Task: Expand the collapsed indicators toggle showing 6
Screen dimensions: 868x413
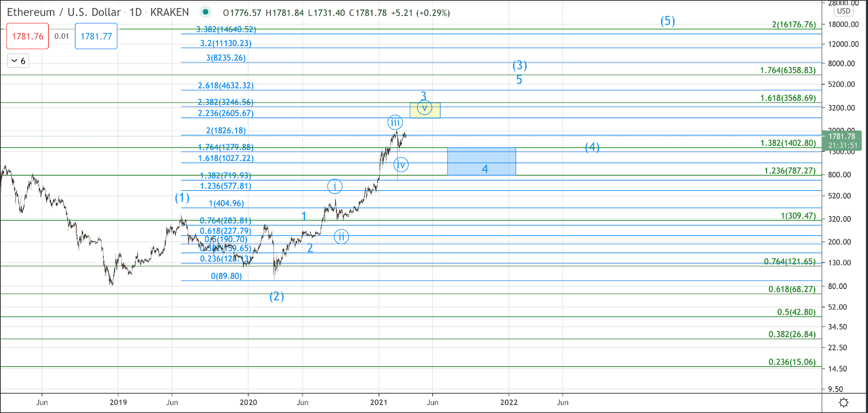Action: pos(18,61)
